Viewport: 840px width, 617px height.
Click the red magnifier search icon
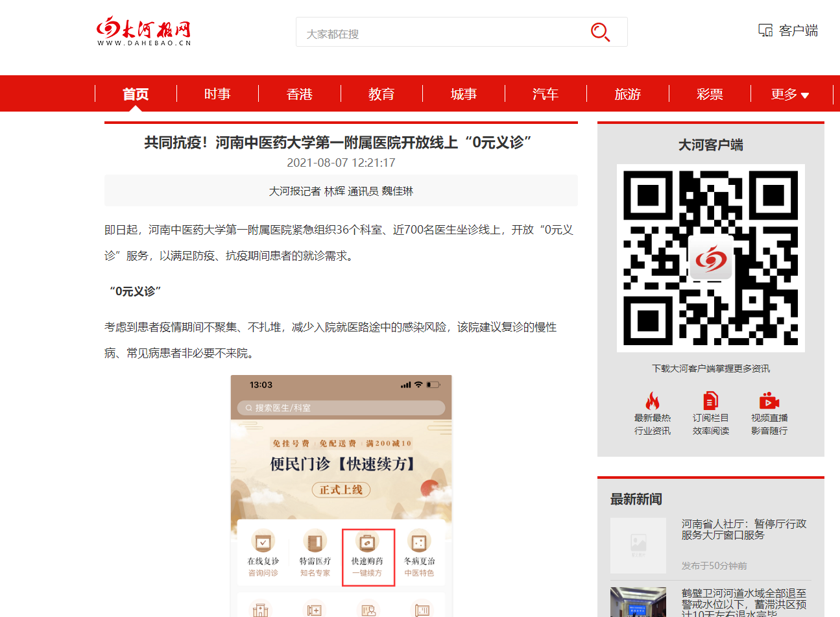(x=600, y=32)
